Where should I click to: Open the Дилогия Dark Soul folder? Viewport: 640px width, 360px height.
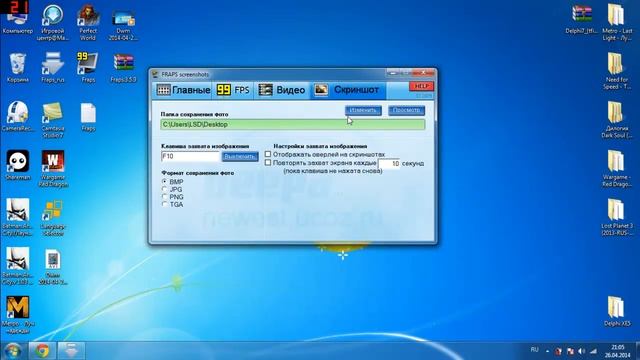[617, 120]
